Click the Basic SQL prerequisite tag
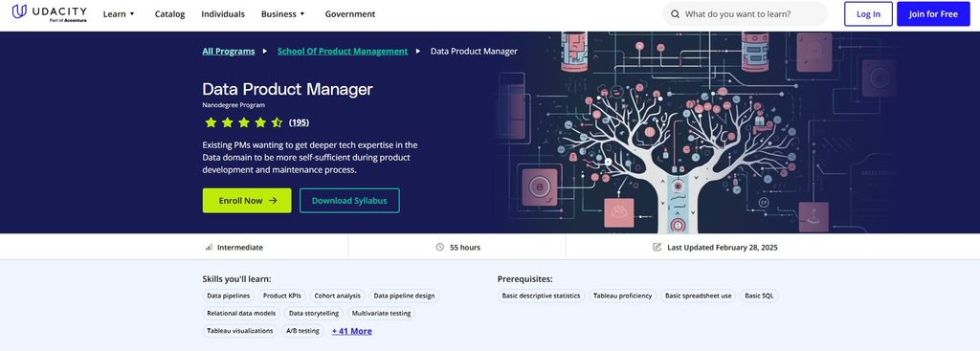Image resolution: width=980 pixels, height=351 pixels. click(x=759, y=296)
